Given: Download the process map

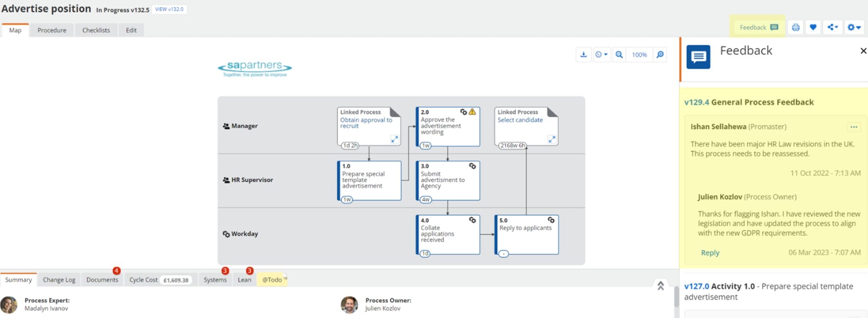Looking at the screenshot, I should pyautogui.click(x=583, y=55).
